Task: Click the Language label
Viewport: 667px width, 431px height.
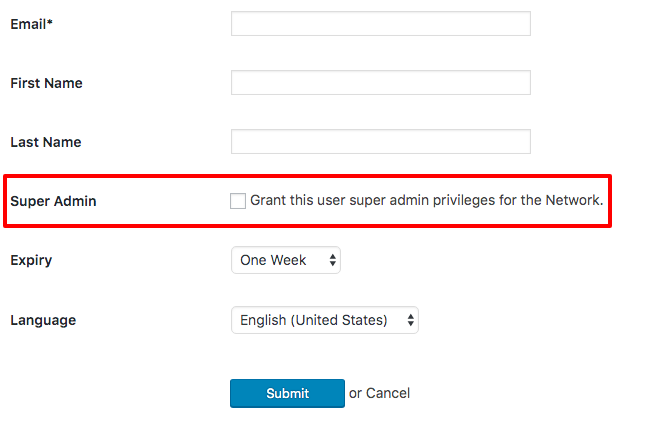Action: pyautogui.click(x=43, y=320)
